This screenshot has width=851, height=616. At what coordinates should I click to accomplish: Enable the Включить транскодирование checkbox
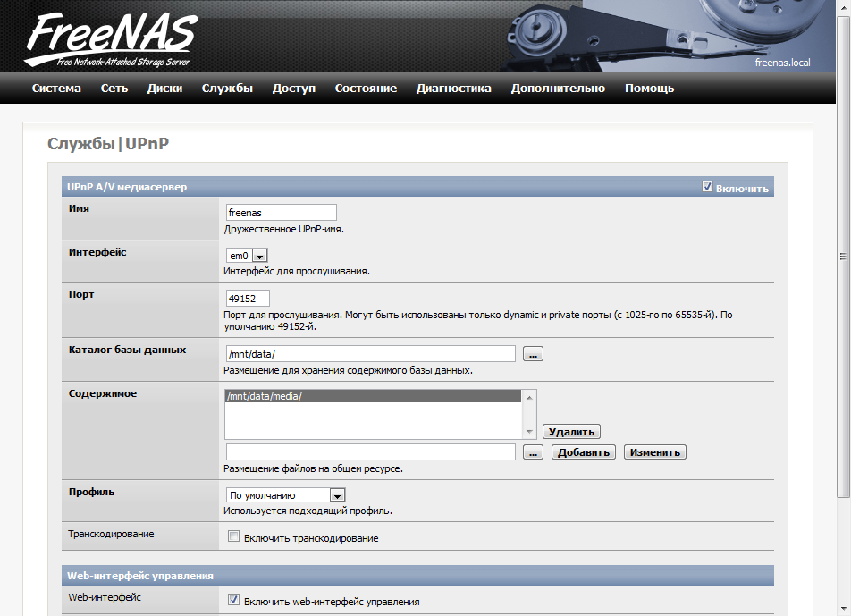tap(233, 536)
